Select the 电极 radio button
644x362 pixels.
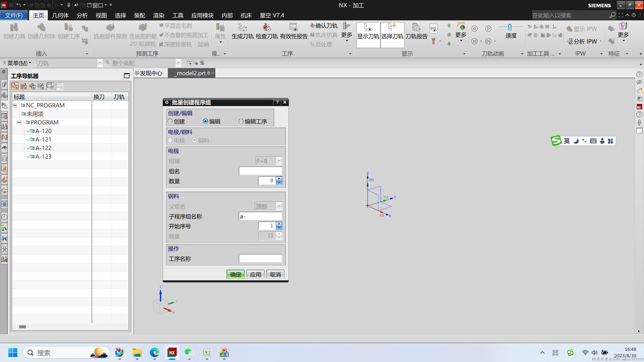(x=170, y=140)
